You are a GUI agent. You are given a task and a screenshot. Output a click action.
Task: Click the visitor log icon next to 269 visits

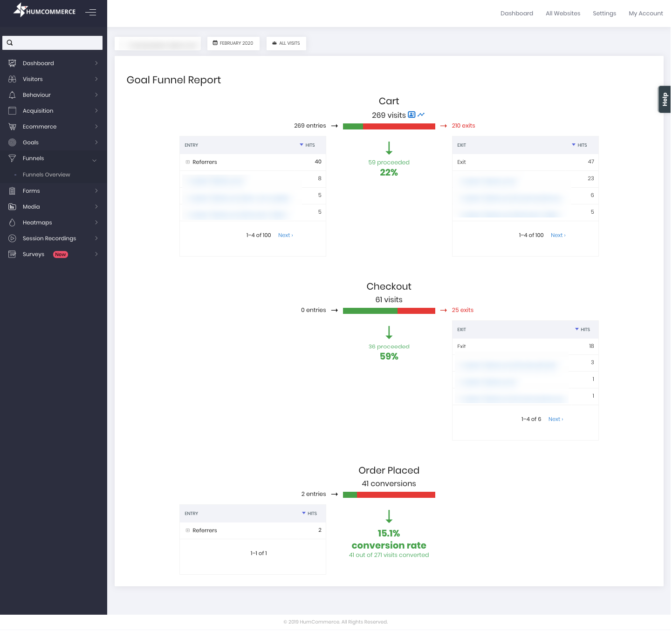point(411,115)
